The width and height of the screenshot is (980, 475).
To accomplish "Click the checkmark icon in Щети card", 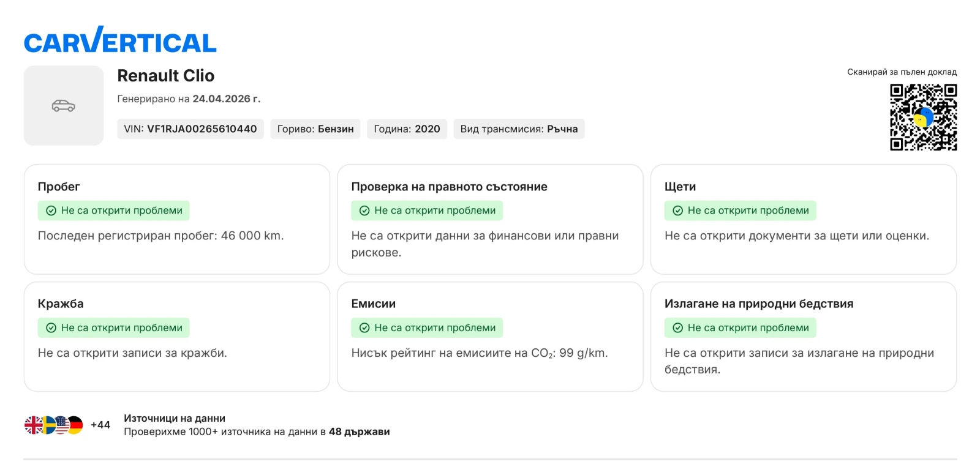I will 678,211.
